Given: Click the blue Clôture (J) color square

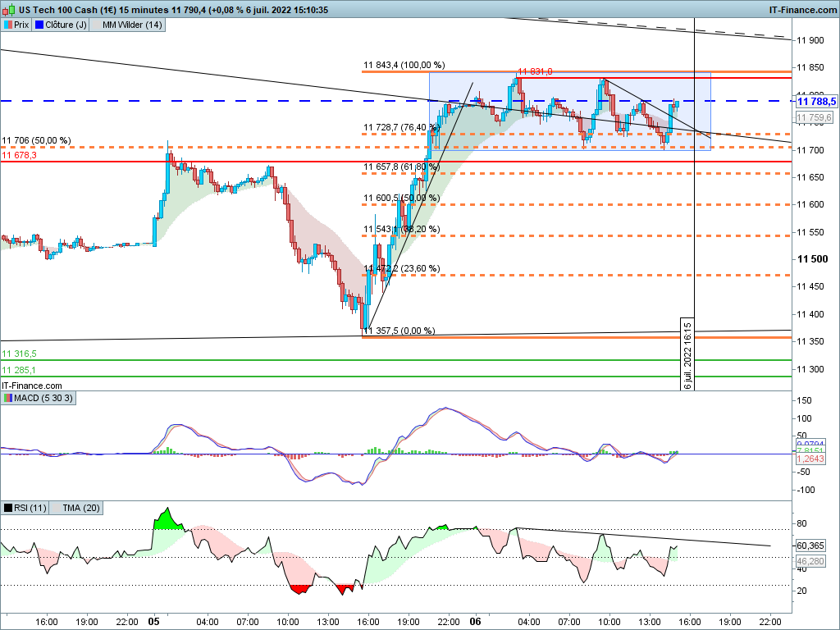Looking at the screenshot, I should pos(39,25).
